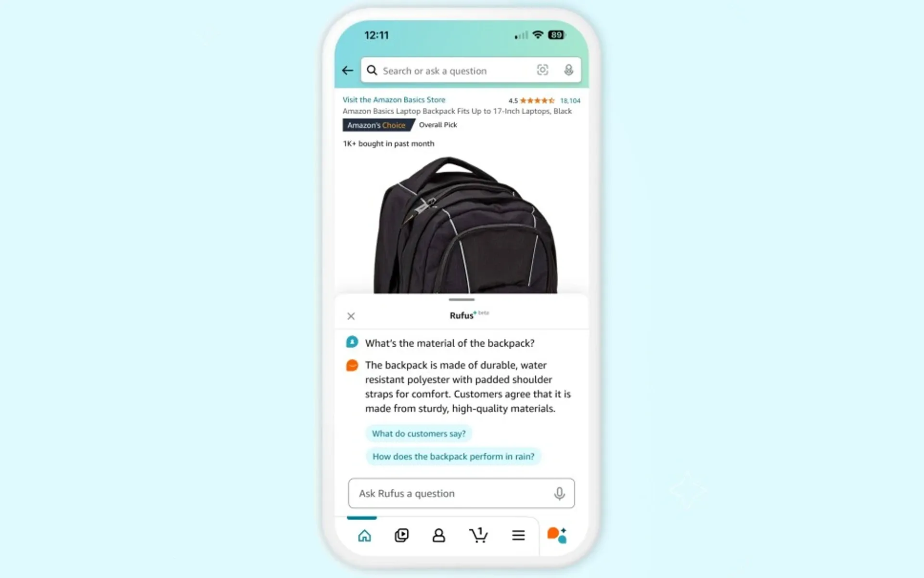Tap the cart icon in bottom navigation
The width and height of the screenshot is (924, 578).
[x=478, y=535]
